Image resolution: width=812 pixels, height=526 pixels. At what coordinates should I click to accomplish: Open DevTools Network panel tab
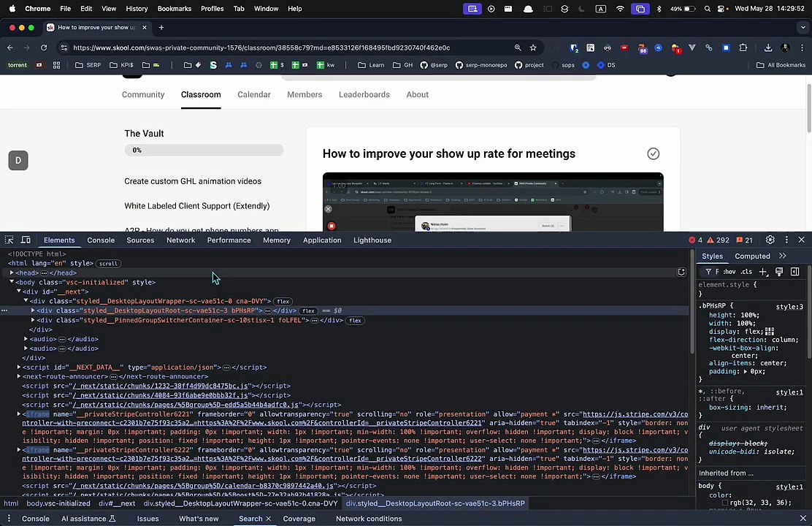[181, 240]
